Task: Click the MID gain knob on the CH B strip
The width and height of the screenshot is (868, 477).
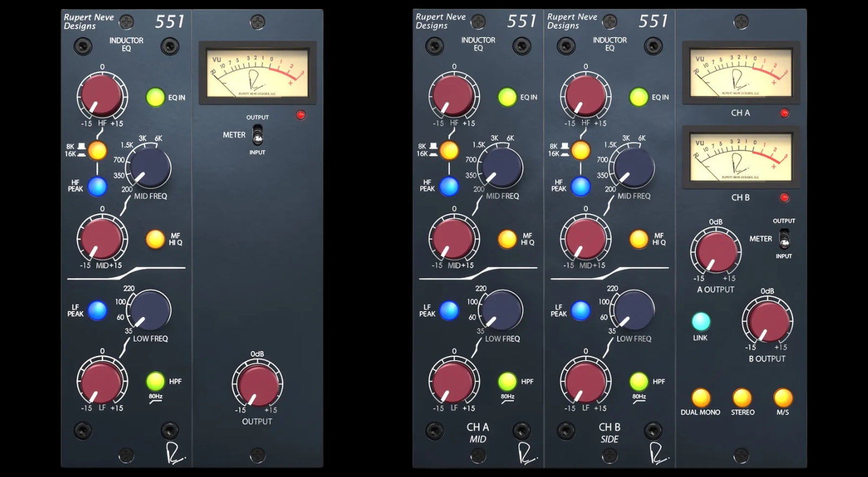Action: click(x=585, y=237)
